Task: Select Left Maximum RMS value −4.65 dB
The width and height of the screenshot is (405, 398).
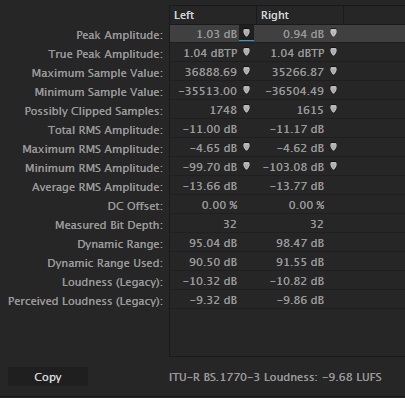Action: [213, 148]
